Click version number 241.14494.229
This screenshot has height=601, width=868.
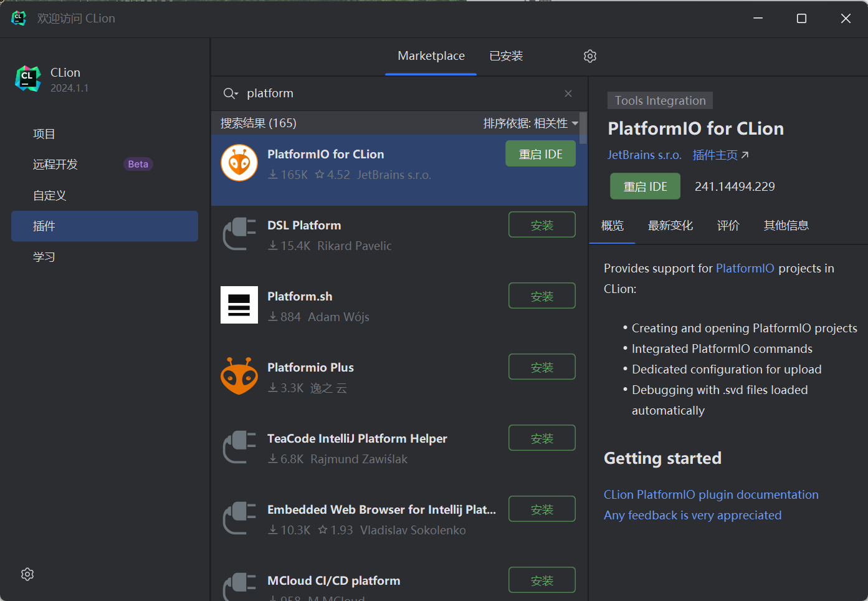pos(735,186)
